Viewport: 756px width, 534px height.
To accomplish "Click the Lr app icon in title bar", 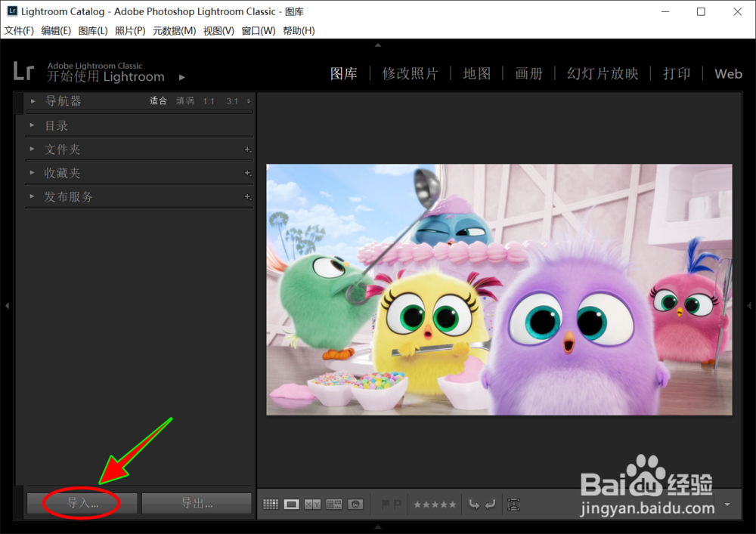I will 12,11.
